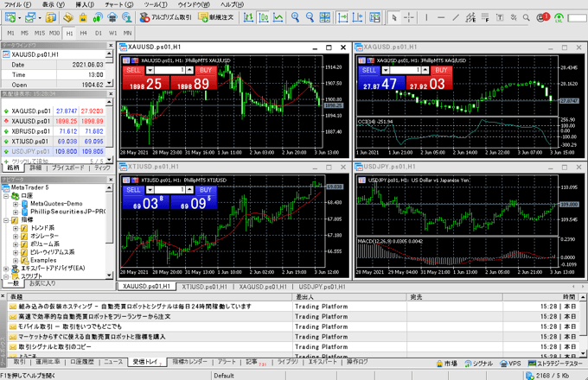Draw a vertical line
This screenshot has height=380, width=588.
(x=426, y=17)
